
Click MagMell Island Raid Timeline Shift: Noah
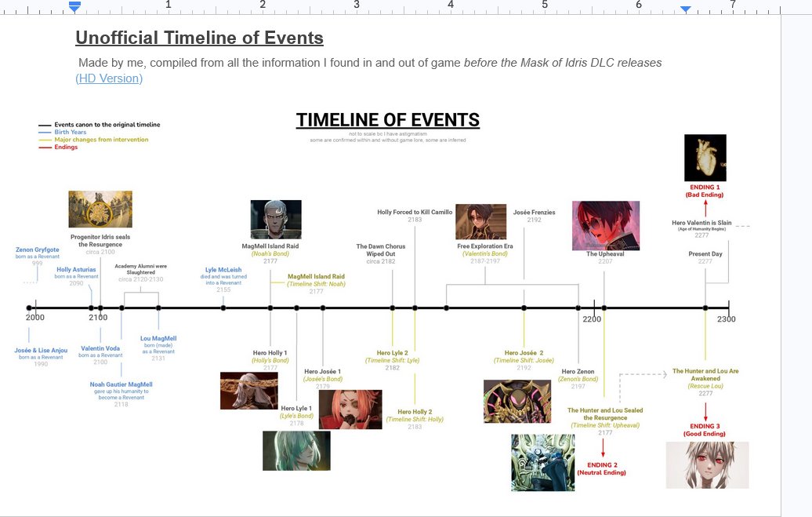point(317,284)
